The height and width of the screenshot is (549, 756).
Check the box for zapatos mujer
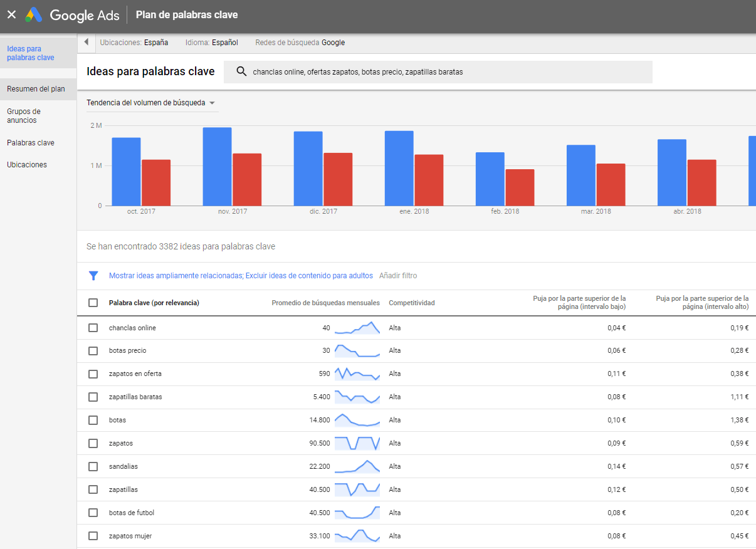pos(93,536)
